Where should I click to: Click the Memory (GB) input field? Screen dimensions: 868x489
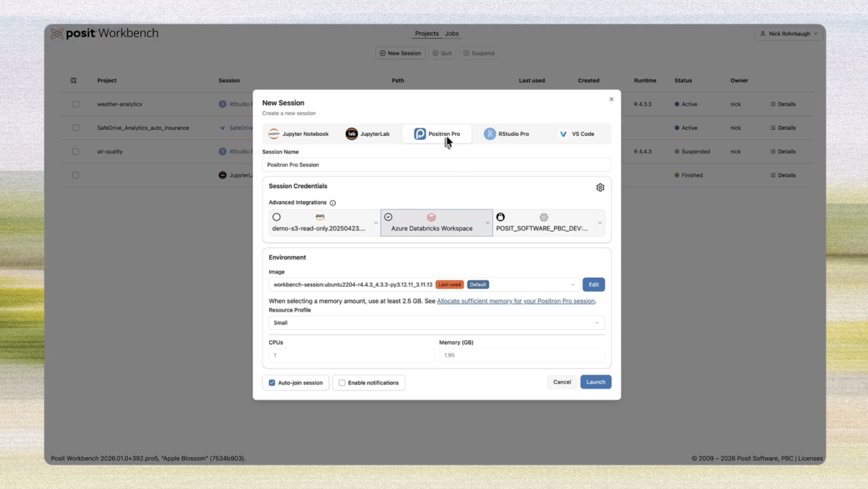(522, 355)
